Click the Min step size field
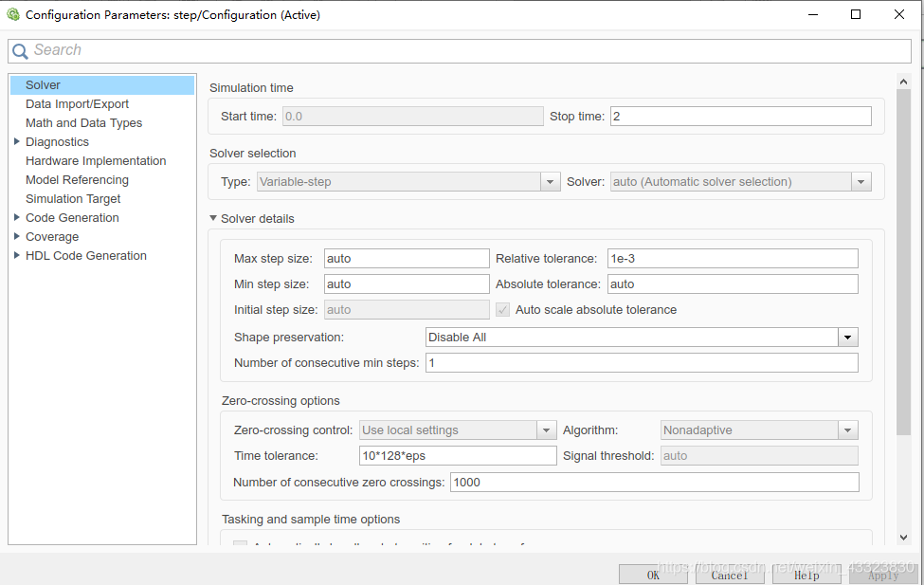This screenshot has height=585, width=924. click(x=407, y=284)
